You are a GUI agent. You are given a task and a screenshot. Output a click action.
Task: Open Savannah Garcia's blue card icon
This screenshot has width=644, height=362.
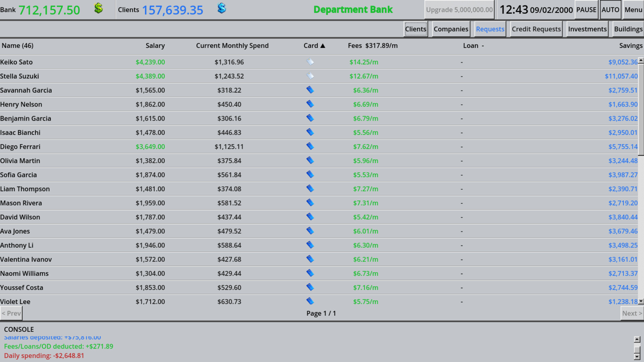[310, 90]
